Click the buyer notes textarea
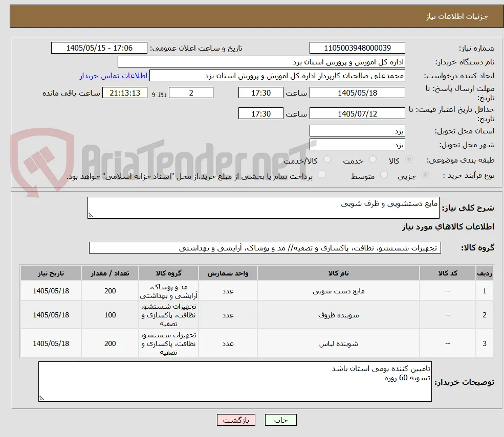This screenshot has width=504, height=437. [x=235, y=381]
